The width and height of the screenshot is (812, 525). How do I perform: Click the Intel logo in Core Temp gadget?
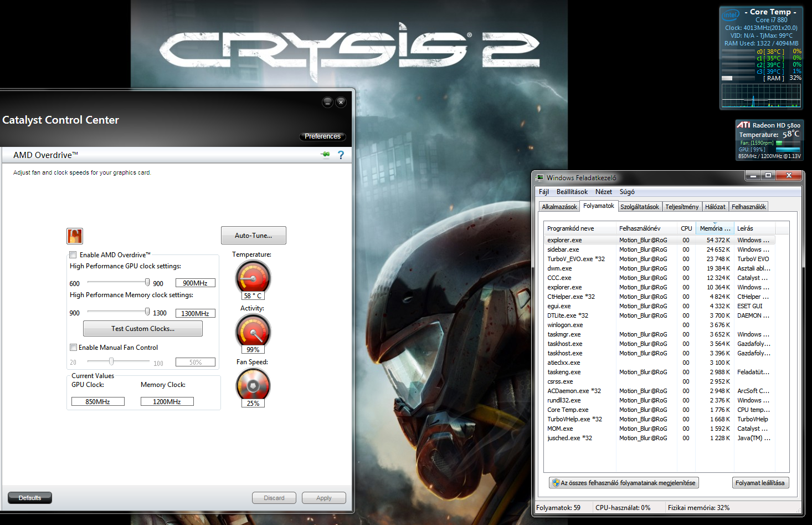[731, 15]
